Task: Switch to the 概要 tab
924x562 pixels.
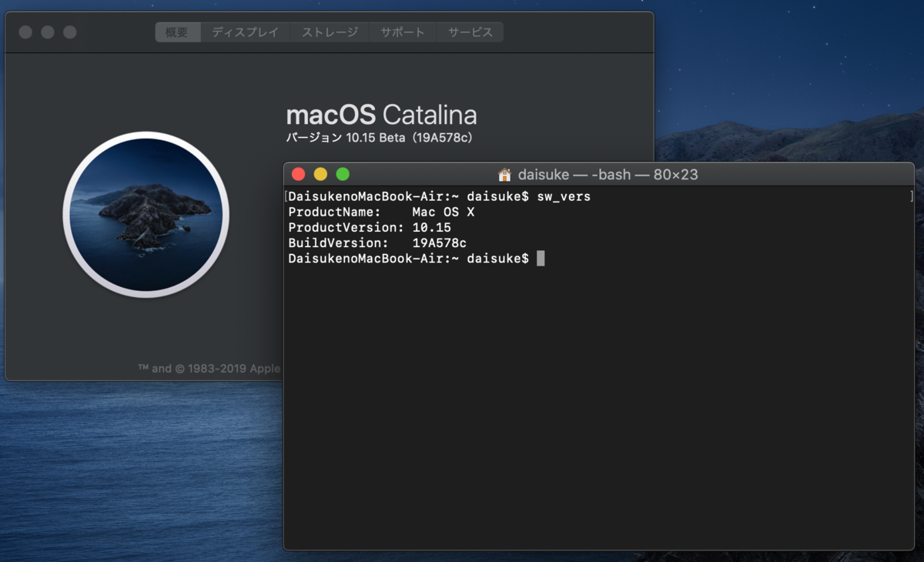Action: click(178, 32)
